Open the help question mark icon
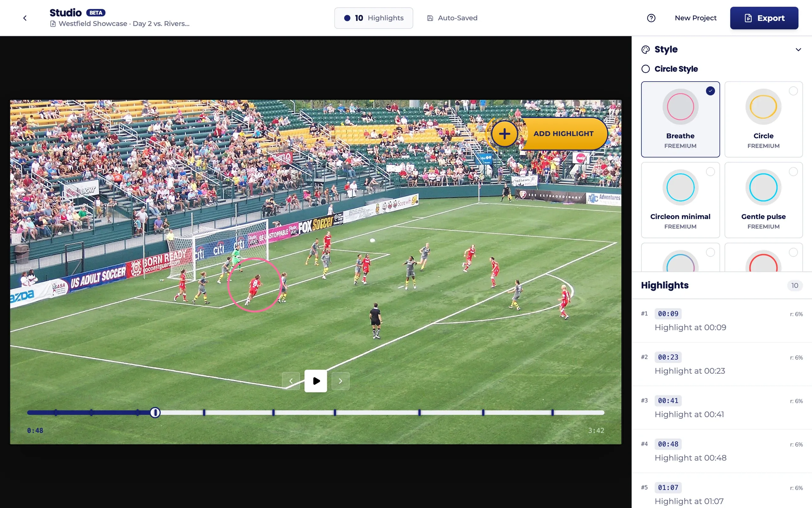This screenshot has height=508, width=812. (x=651, y=18)
